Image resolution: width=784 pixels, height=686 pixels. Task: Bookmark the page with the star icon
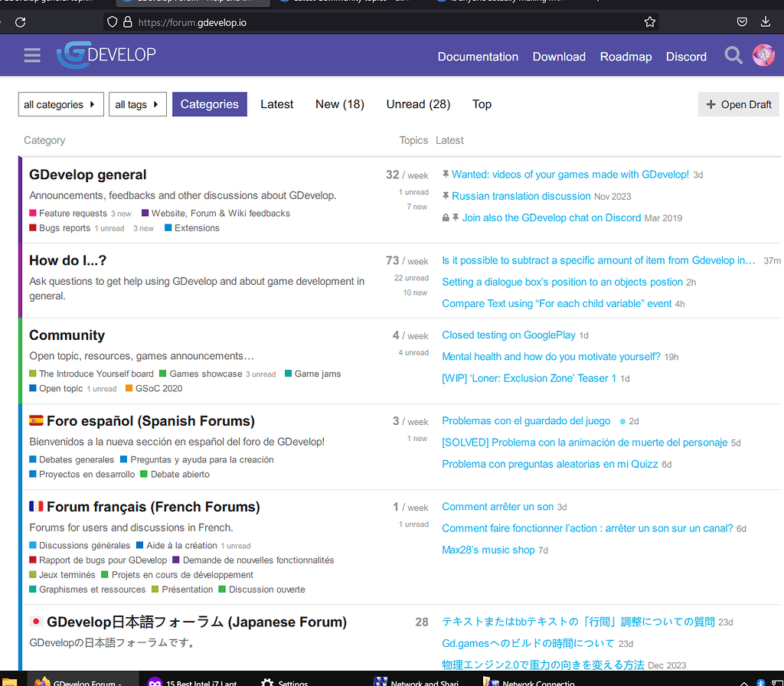[x=648, y=21]
